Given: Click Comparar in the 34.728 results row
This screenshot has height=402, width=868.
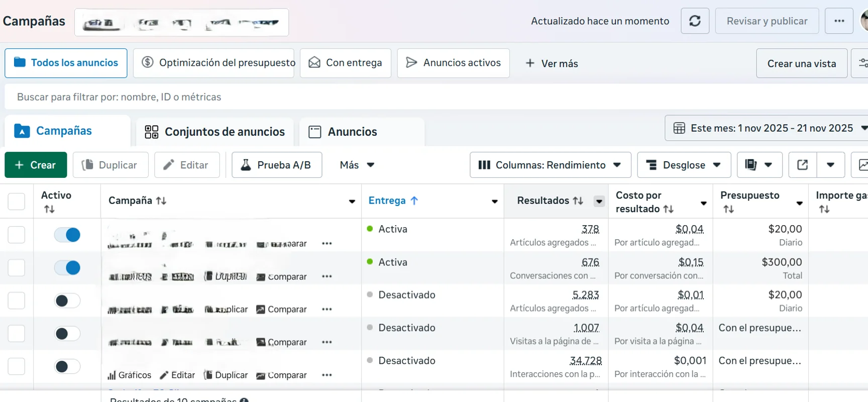Looking at the screenshot, I should (x=282, y=375).
